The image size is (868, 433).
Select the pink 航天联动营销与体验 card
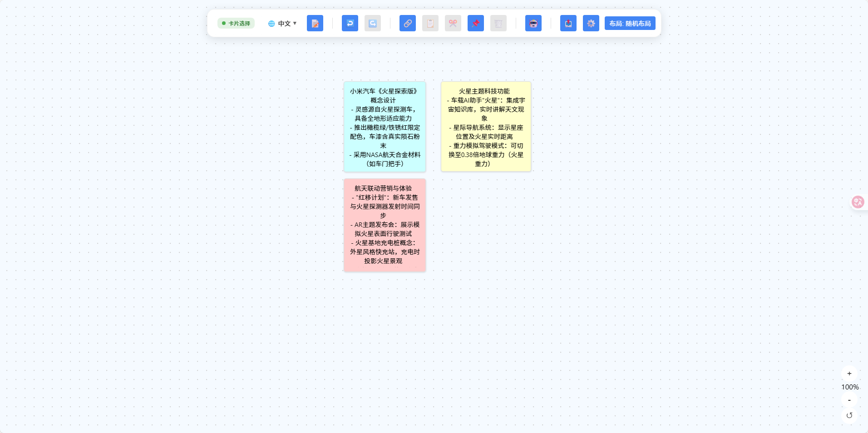tap(385, 225)
